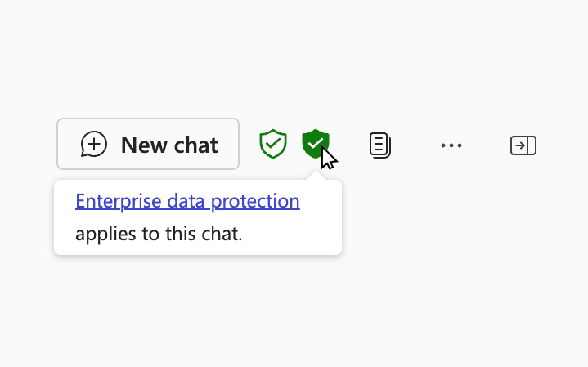Screen dimensions: 588x367
Task: Toggle the sidebar dock panel icon
Action: tap(523, 145)
